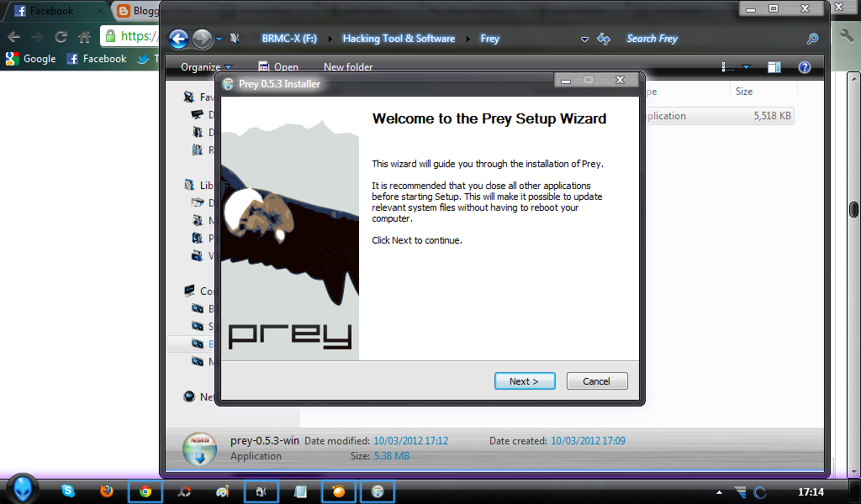Click Date created value 10/03/2012 17:09
This screenshot has height=504, width=861.
[588, 441]
